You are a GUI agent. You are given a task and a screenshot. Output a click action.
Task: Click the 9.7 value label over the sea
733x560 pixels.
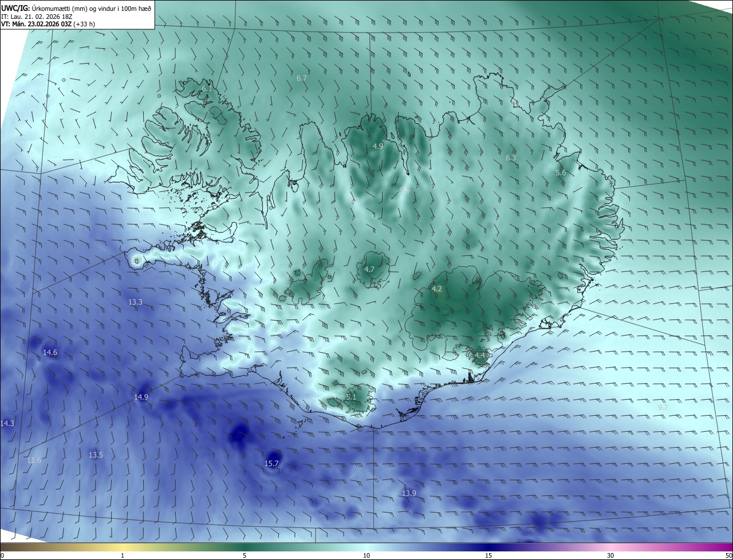pos(663,407)
